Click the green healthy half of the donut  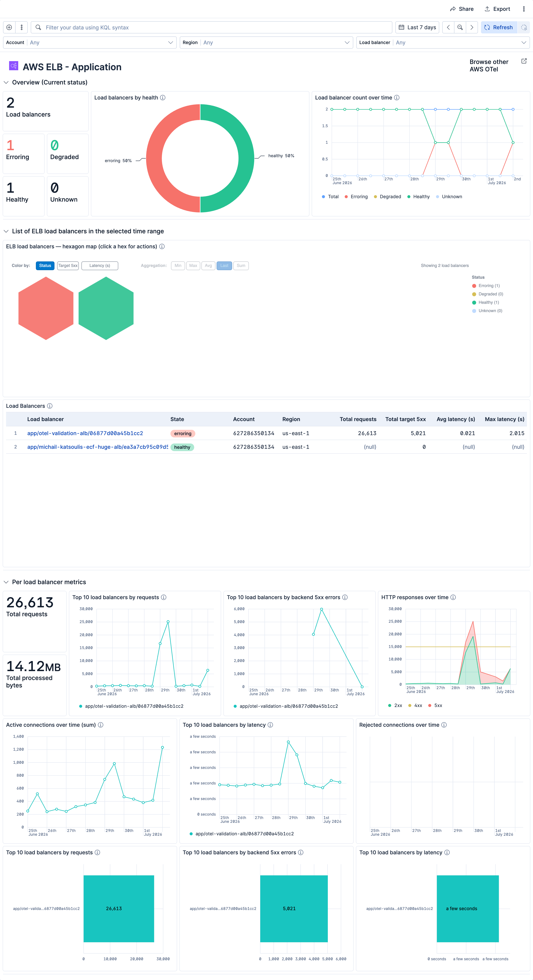click(x=246, y=158)
